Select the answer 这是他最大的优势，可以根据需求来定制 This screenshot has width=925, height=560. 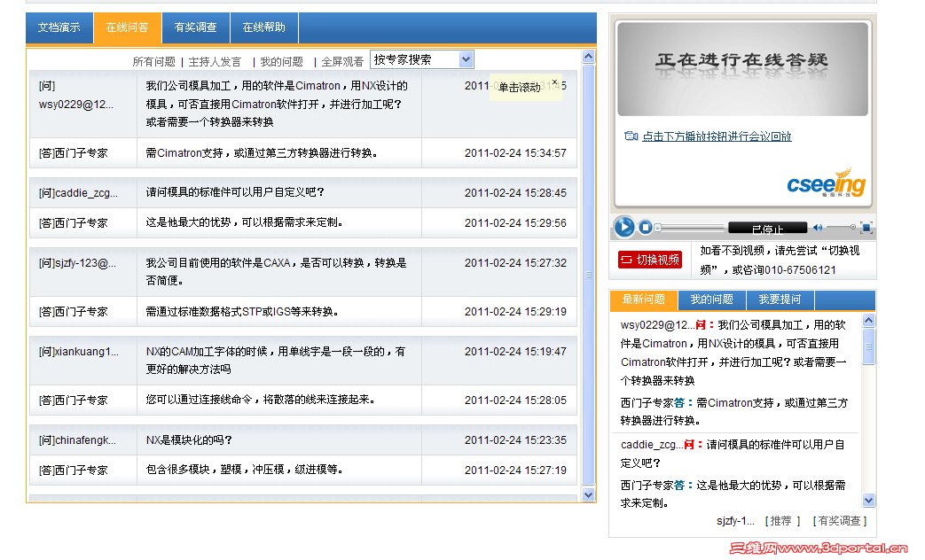245,222
